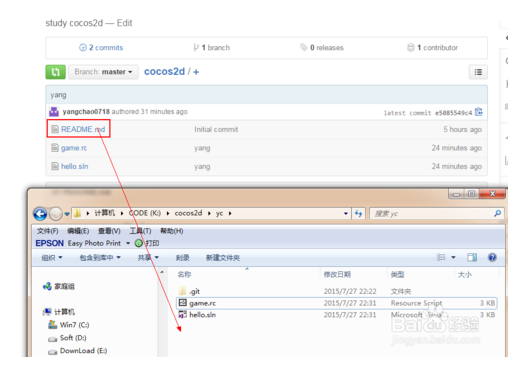Image resolution: width=530 pixels, height=388 pixels.
Task: Open the 1 branch link
Action: click(x=212, y=48)
